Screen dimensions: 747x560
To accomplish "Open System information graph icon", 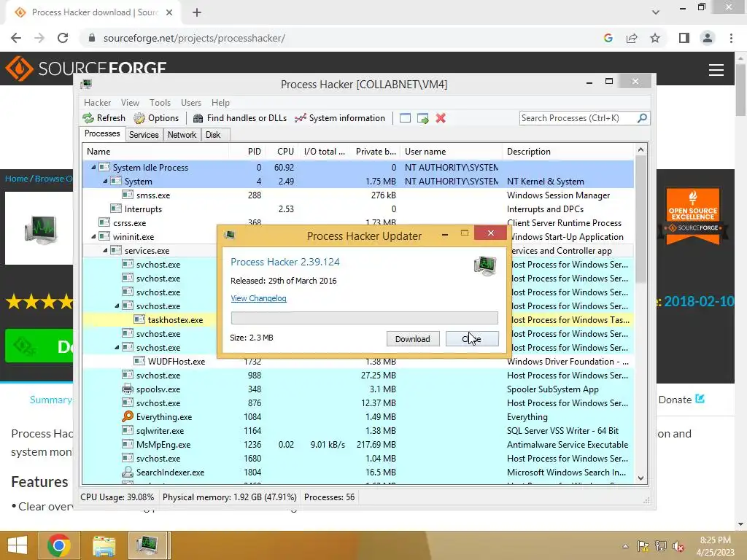I will tap(300, 118).
